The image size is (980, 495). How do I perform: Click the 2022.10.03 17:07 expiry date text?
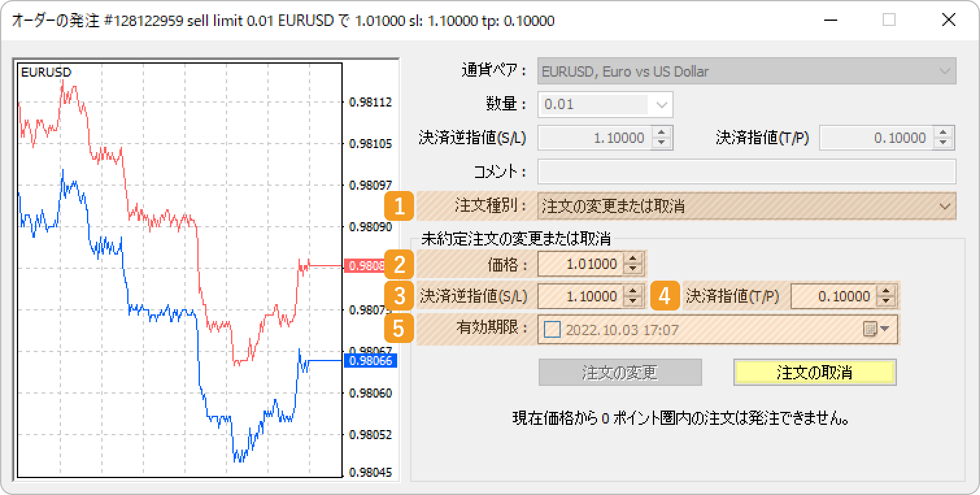(x=622, y=330)
